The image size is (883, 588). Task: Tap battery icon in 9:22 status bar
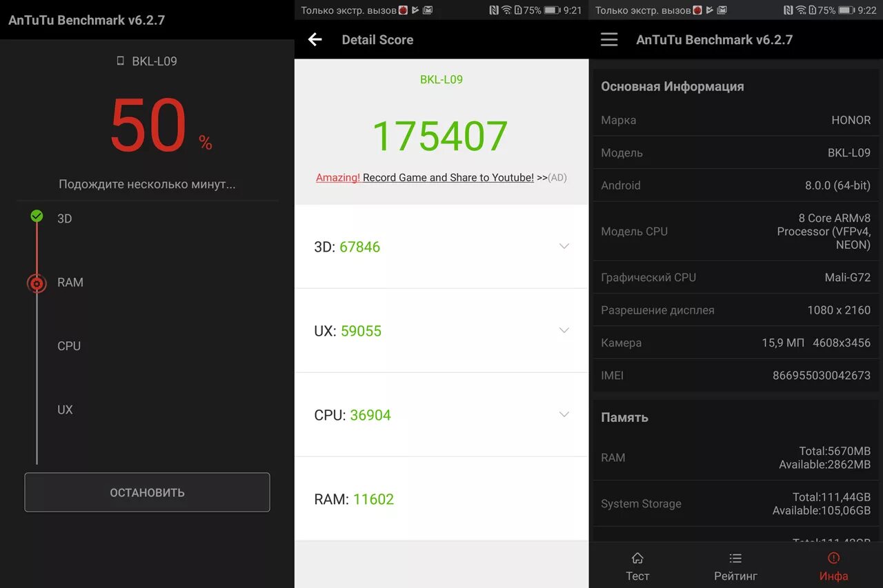pyautogui.click(x=846, y=10)
